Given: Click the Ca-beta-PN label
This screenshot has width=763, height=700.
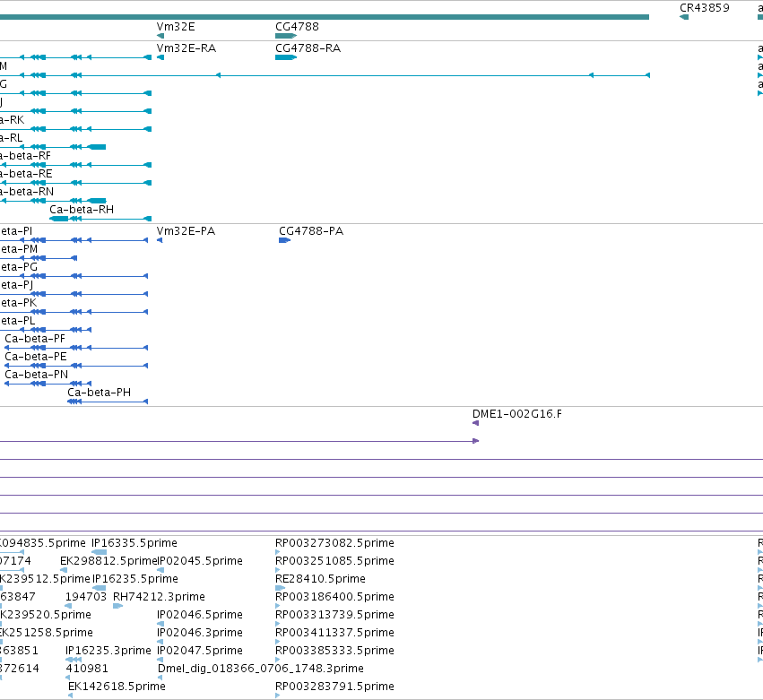Looking at the screenshot, I should pos(37,375).
